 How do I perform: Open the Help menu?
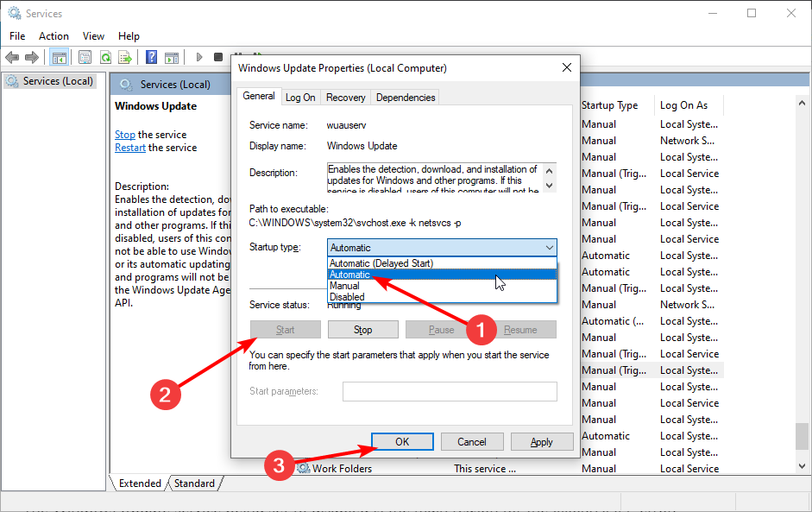point(129,36)
